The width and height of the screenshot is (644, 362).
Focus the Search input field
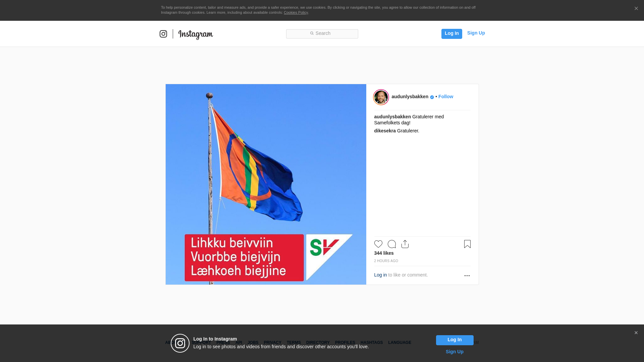[322, 34]
